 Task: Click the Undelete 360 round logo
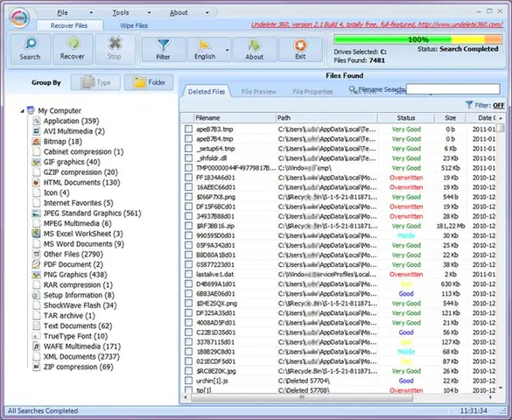click(20, 18)
